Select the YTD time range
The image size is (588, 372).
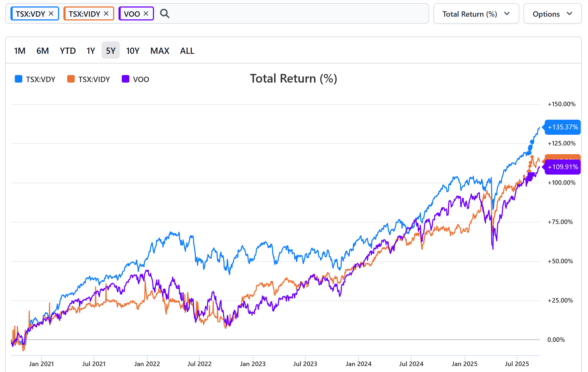click(x=68, y=51)
